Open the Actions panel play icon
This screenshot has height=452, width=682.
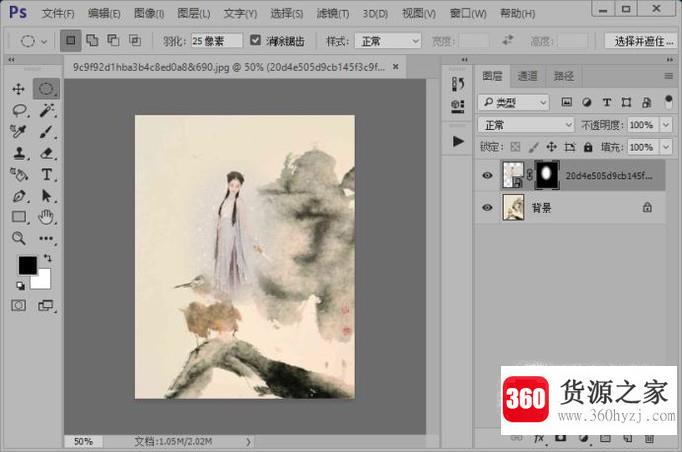pos(458,141)
